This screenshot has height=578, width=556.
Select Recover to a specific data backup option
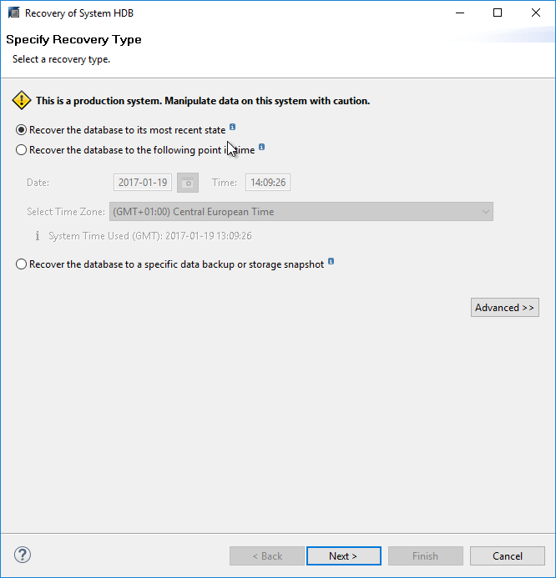21,264
